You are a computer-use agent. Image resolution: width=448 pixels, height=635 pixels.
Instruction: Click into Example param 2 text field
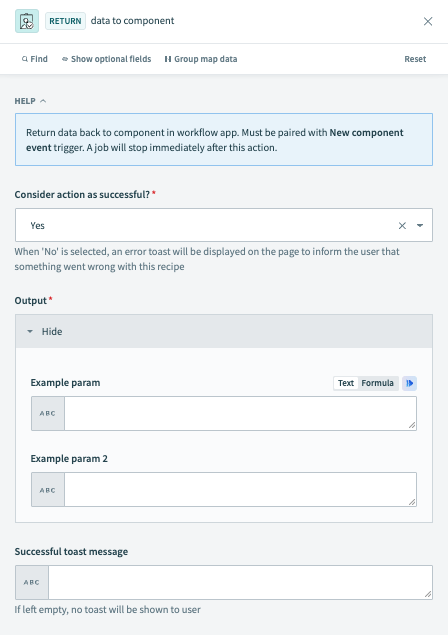[x=240, y=489]
